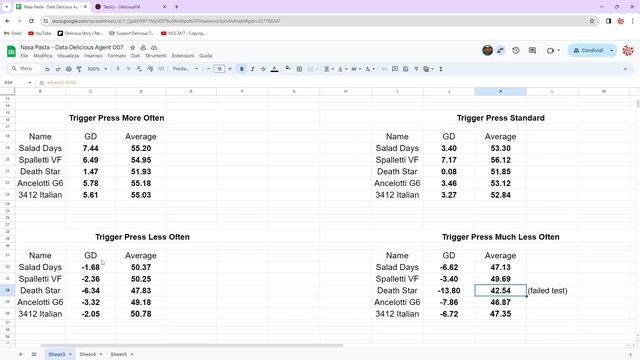Decrease decimal places icon
The height and width of the screenshot is (360, 640).
tap(139, 69)
